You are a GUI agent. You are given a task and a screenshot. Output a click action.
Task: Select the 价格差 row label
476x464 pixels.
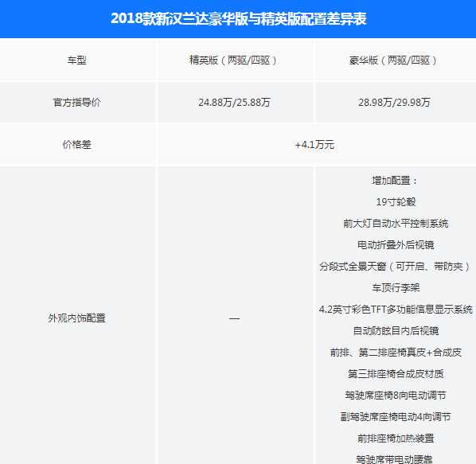[76, 144]
